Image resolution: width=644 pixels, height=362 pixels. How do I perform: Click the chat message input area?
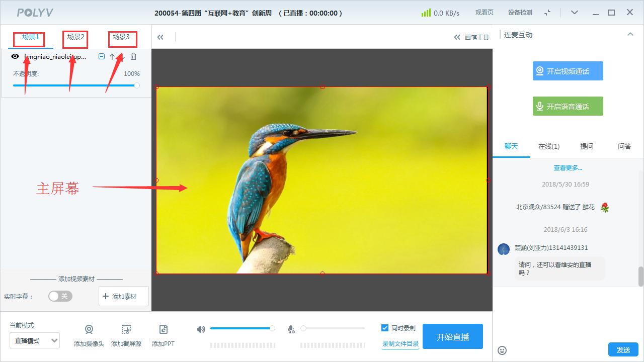click(568, 314)
